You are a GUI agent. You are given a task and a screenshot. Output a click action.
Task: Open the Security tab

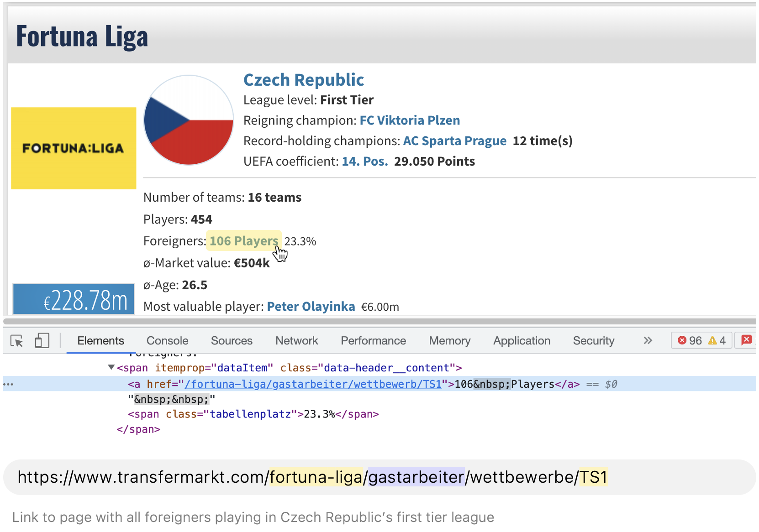(x=594, y=341)
